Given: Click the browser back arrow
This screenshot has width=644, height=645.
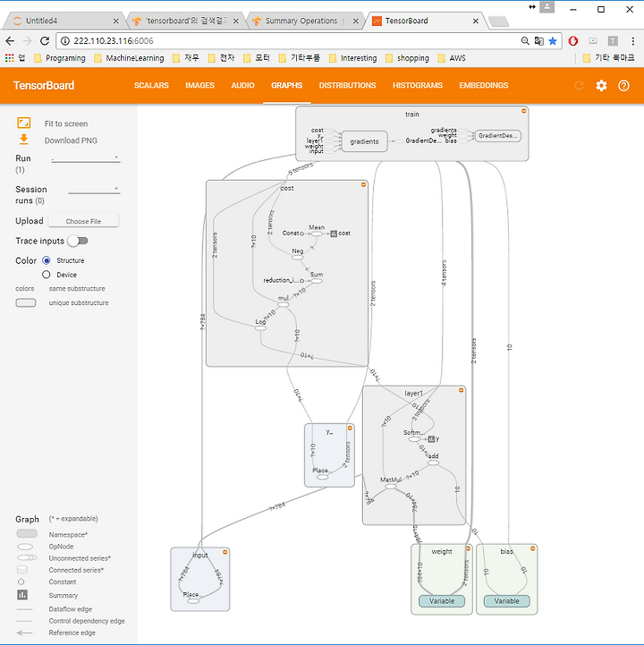Looking at the screenshot, I should [10, 41].
